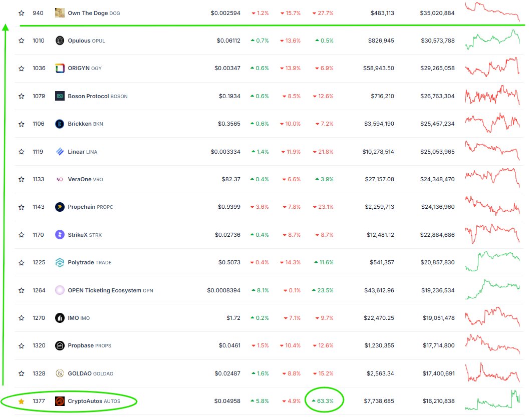Open the Brickken coin logo
This screenshot has height=417, width=532.
[x=60, y=124]
